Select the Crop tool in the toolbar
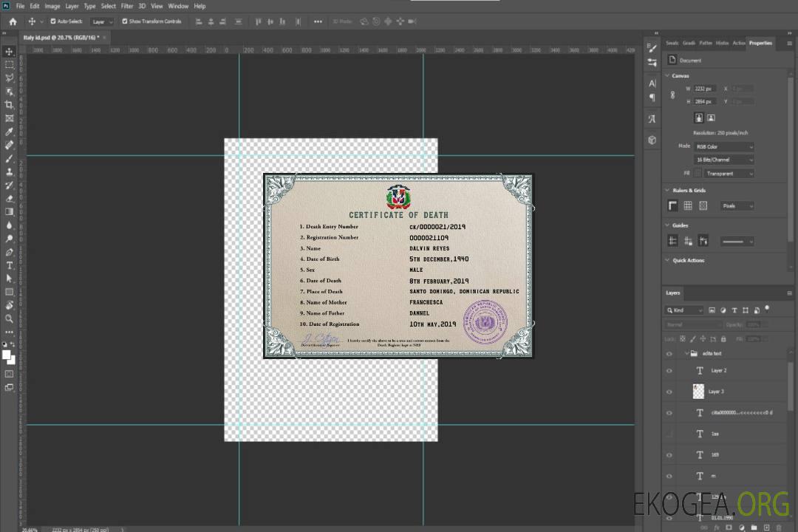Viewport: 798px width, 532px height. (x=10, y=105)
